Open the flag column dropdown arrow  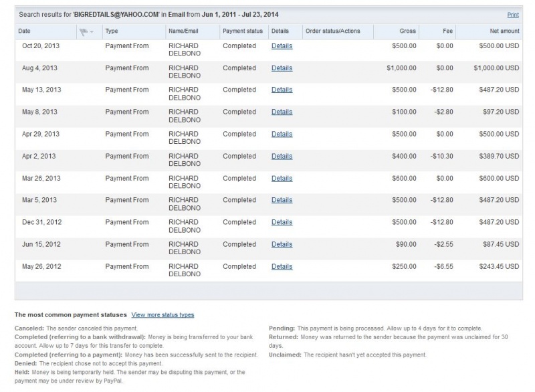tap(92, 32)
